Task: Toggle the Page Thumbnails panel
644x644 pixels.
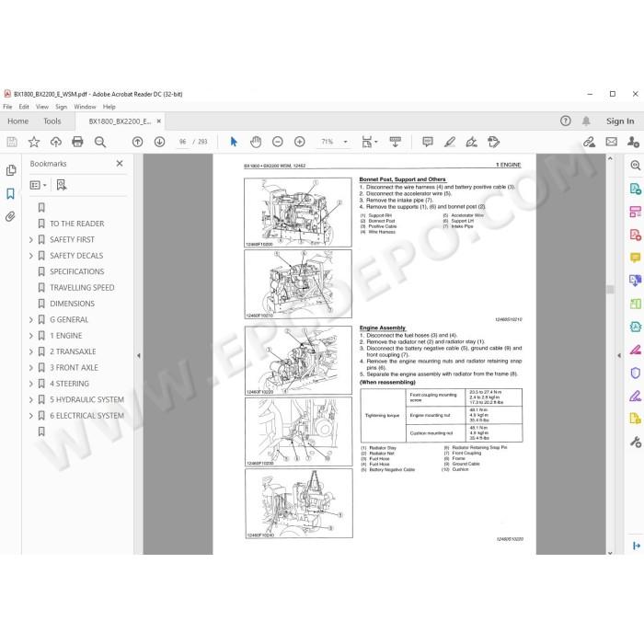Action: pyautogui.click(x=11, y=170)
